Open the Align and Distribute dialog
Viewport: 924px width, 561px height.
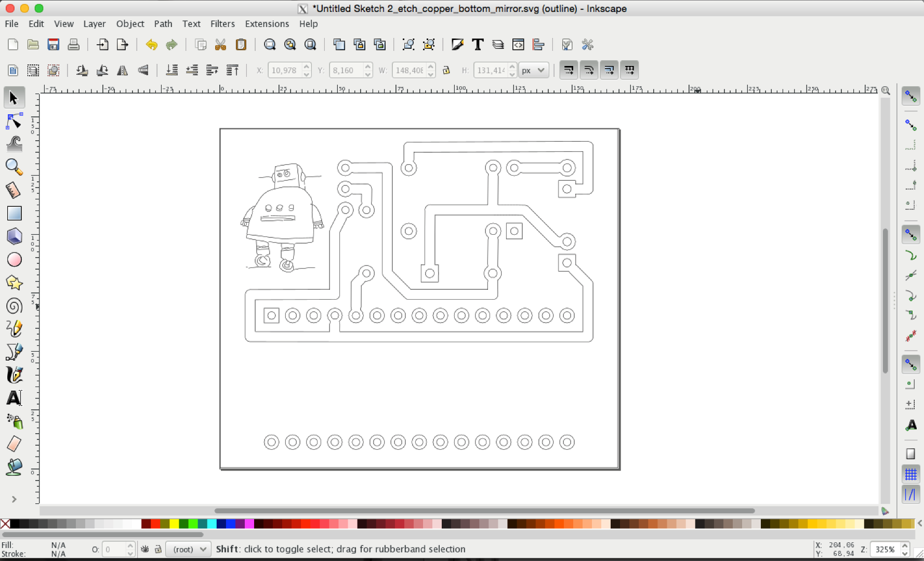(x=538, y=45)
